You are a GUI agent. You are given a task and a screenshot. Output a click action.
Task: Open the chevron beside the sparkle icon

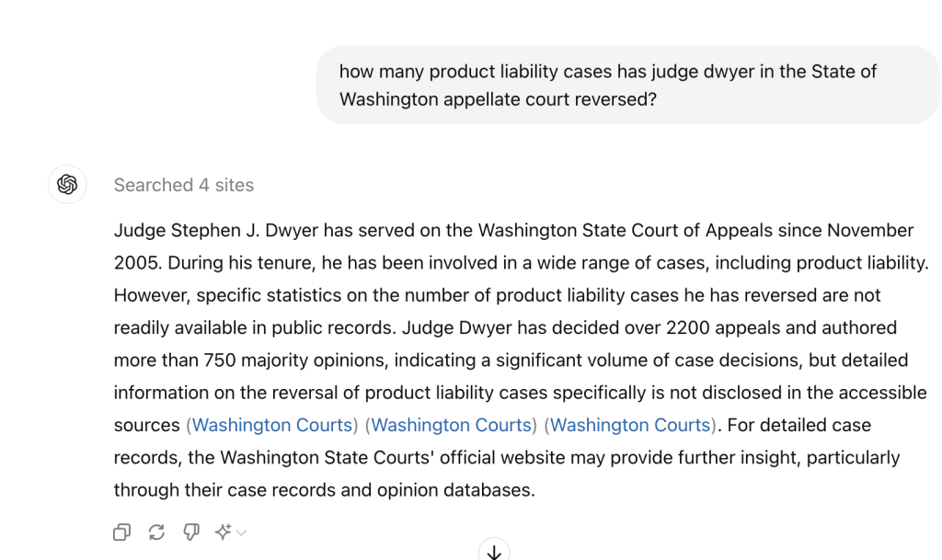coord(241,531)
